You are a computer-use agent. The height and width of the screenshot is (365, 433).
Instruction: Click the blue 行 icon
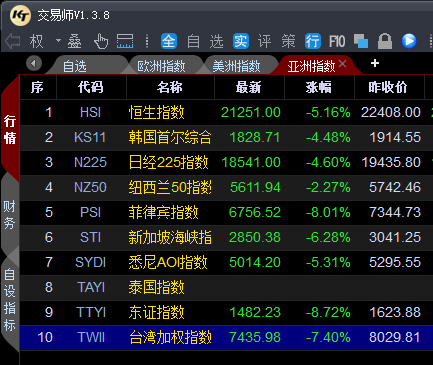point(313,41)
